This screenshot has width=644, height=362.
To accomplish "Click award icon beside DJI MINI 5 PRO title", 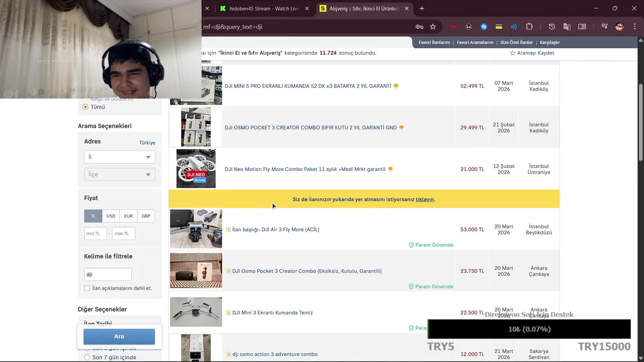I will [x=396, y=86].
